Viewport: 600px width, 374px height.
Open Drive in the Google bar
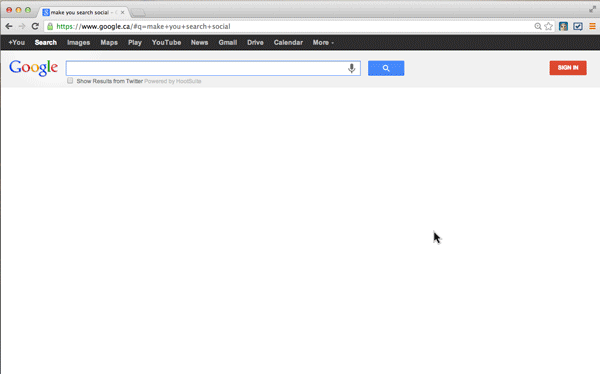coord(255,42)
